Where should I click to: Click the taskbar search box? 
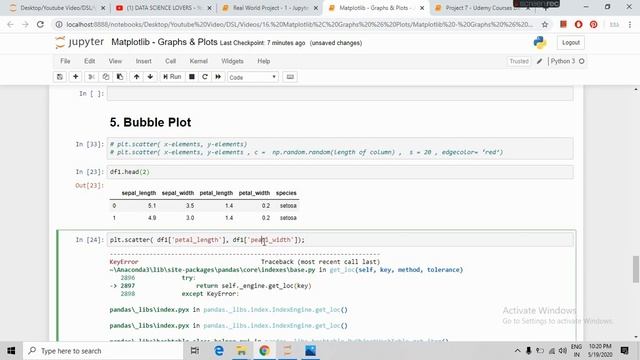[103, 351]
